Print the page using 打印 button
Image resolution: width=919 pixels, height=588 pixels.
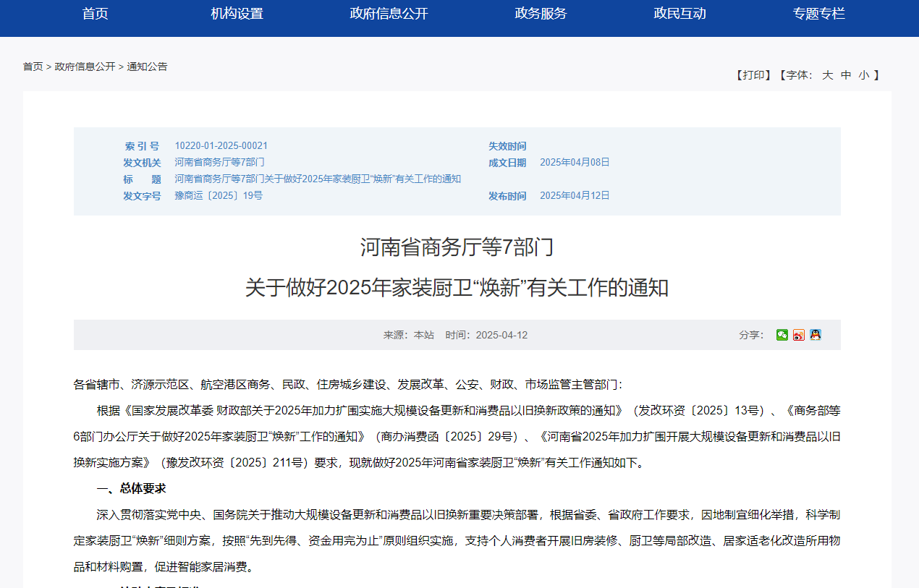coord(753,75)
